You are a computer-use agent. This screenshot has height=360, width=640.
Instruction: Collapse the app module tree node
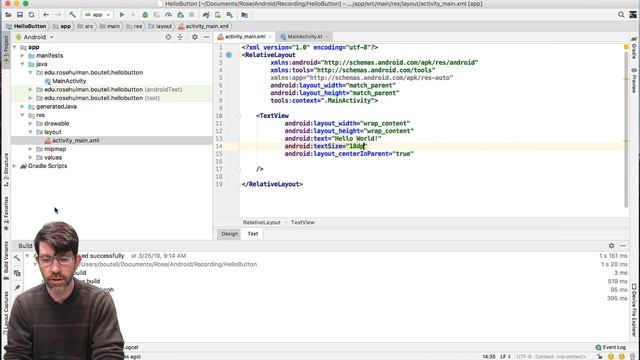click(x=15, y=47)
